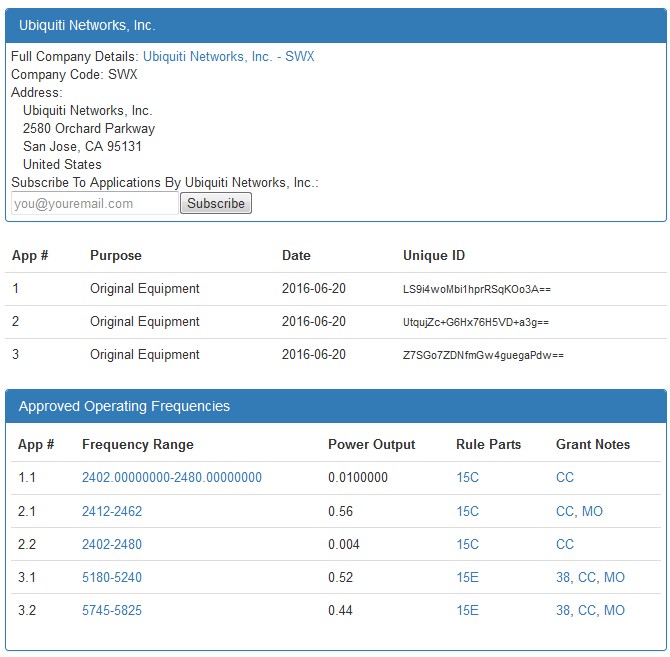Click date 2016-06-20 in app 1 row
The height and width of the screenshot is (657, 670).
click(x=314, y=288)
